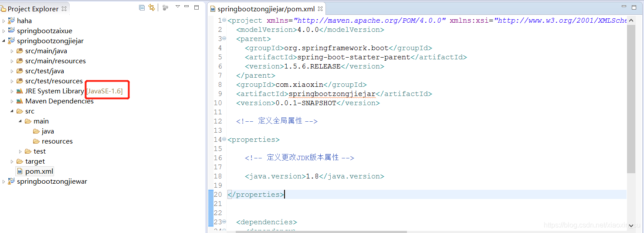This screenshot has width=644, height=233.
Task: Click the src/test/java source folder icon
Action: 20,71
